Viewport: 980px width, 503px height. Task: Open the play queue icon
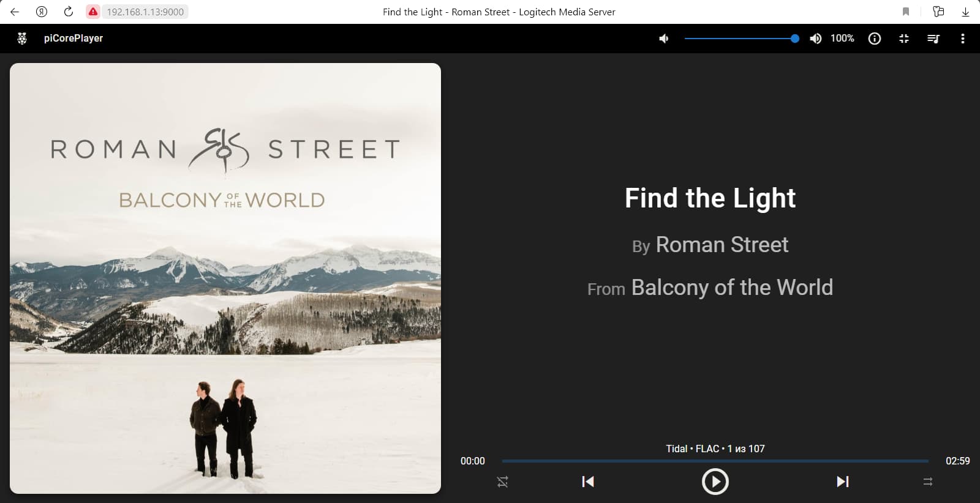click(x=933, y=39)
